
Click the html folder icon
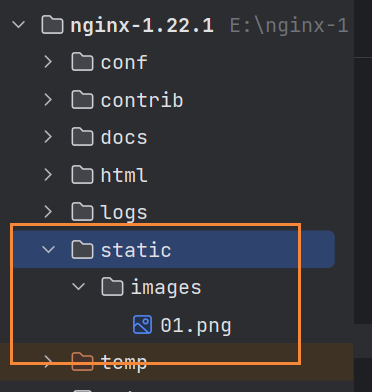pos(82,174)
